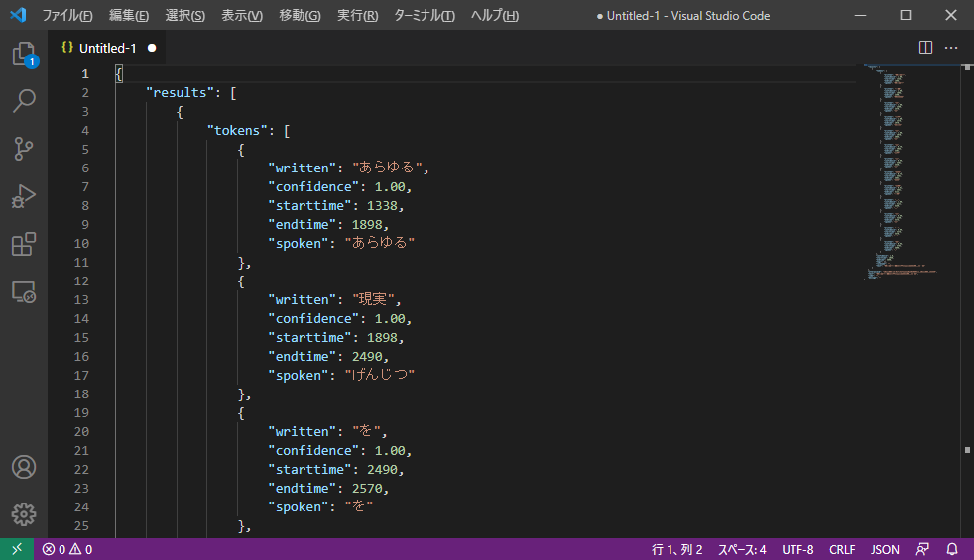This screenshot has height=560, width=974.
Task: Maximize the Visual Studio Code window
Action: tap(906, 15)
